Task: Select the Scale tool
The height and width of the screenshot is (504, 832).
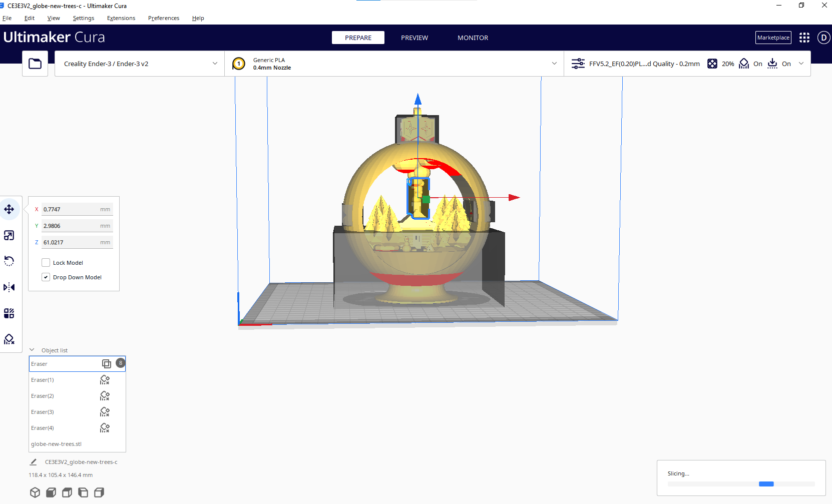Action: [9, 235]
